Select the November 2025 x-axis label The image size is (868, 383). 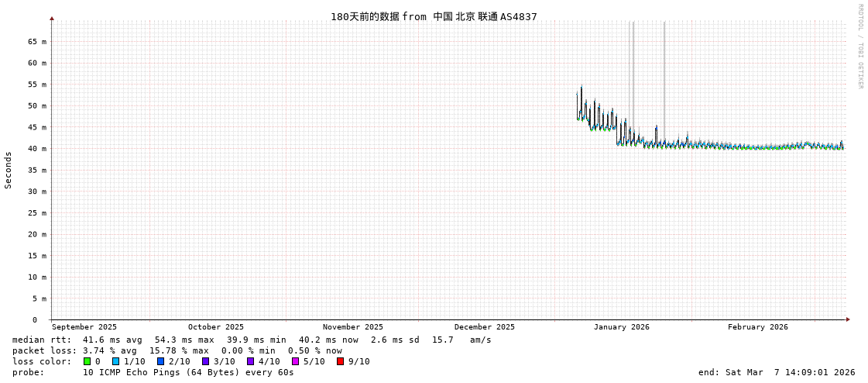point(352,327)
